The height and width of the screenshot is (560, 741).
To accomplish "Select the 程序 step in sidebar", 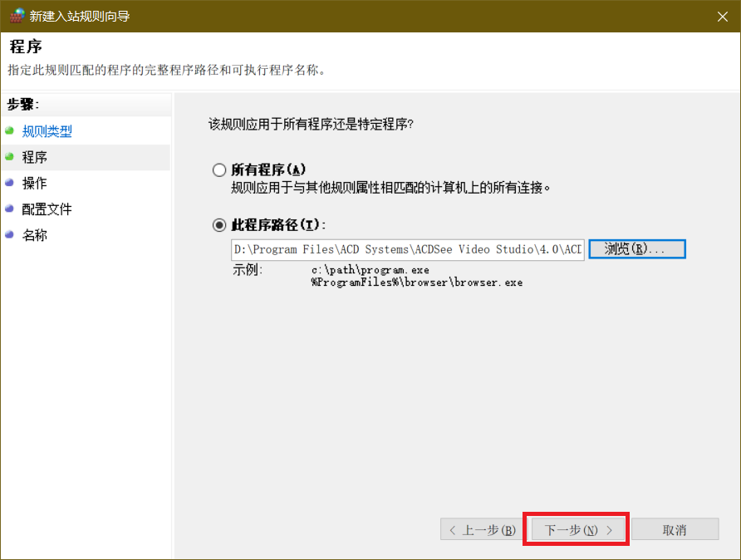I will [x=35, y=157].
